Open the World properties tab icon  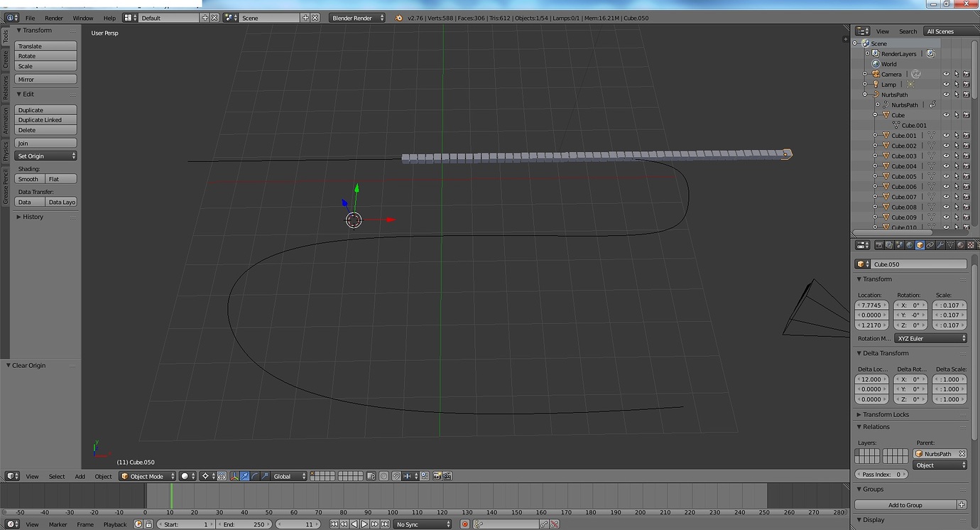click(910, 245)
